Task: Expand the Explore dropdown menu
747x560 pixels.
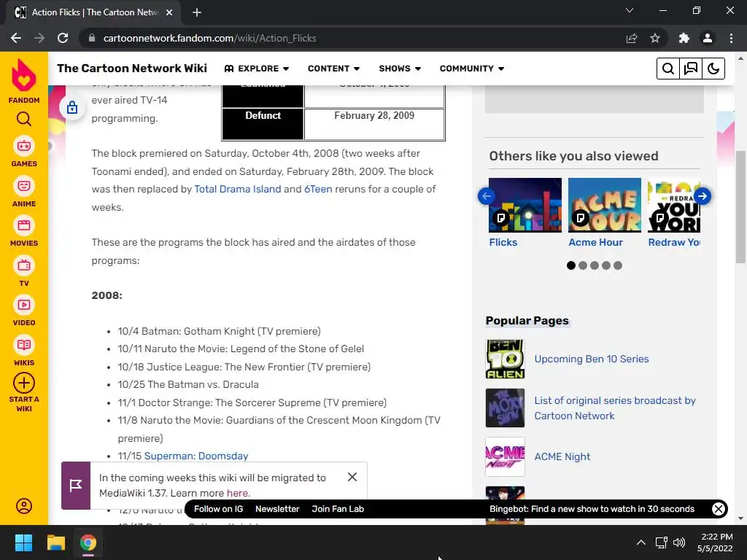Action: coord(257,69)
